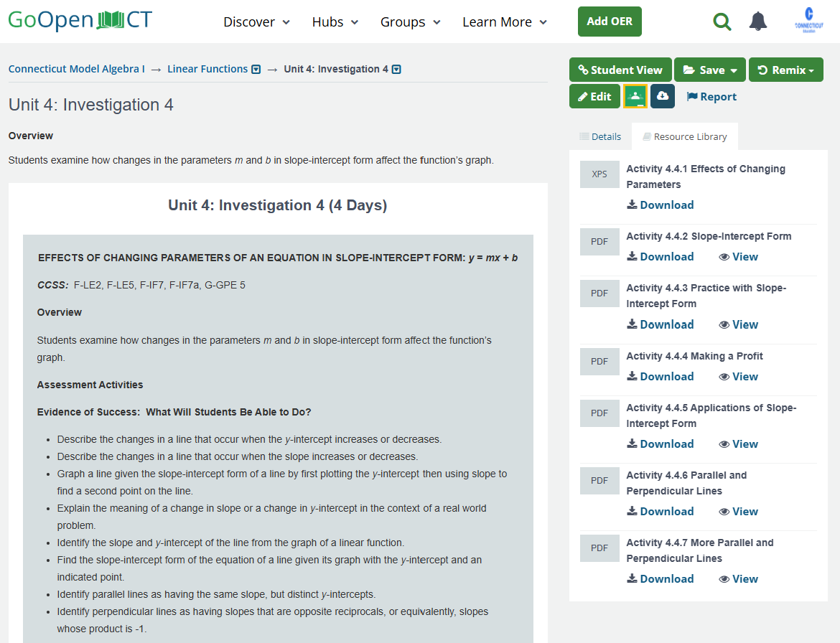This screenshot has height=643, width=840.
Task: Open the Student View button
Action: 620,70
